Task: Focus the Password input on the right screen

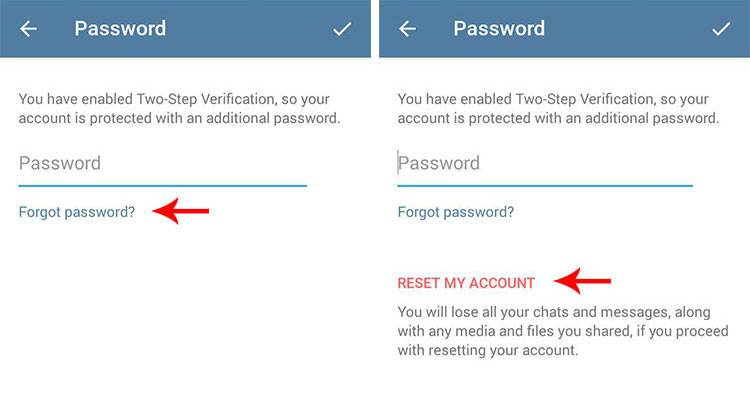Action: coord(545,164)
